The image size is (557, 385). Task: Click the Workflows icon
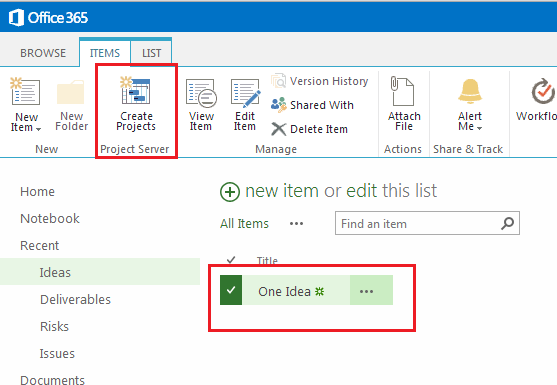click(543, 91)
